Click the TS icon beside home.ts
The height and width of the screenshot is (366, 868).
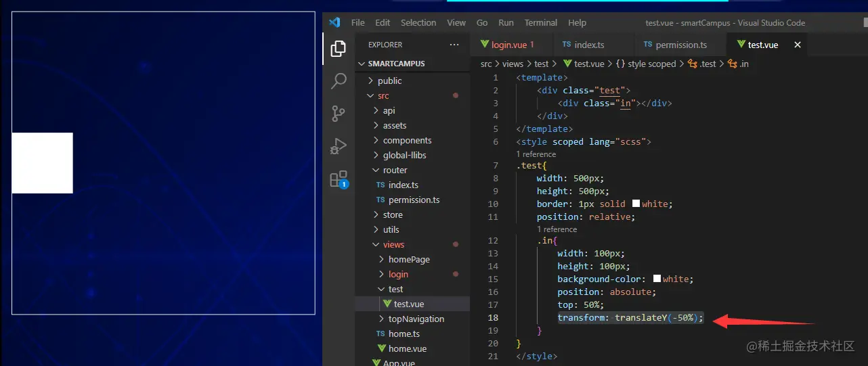click(382, 334)
